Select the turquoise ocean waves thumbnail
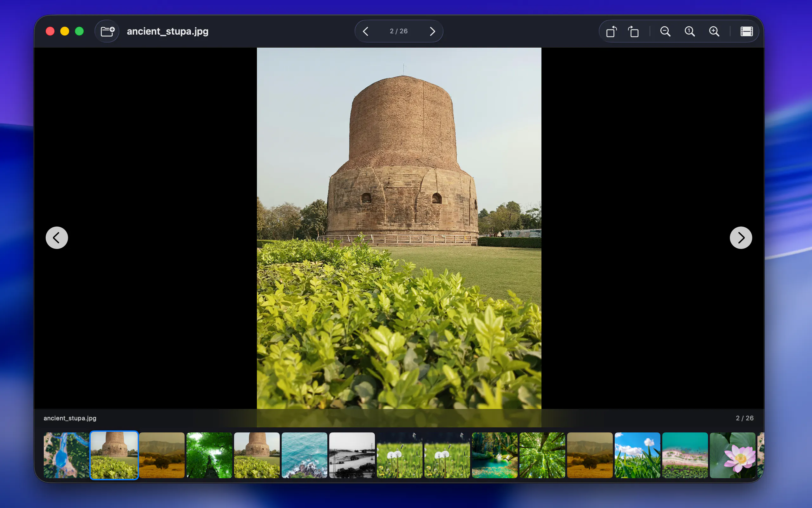The image size is (812, 508). click(x=304, y=455)
